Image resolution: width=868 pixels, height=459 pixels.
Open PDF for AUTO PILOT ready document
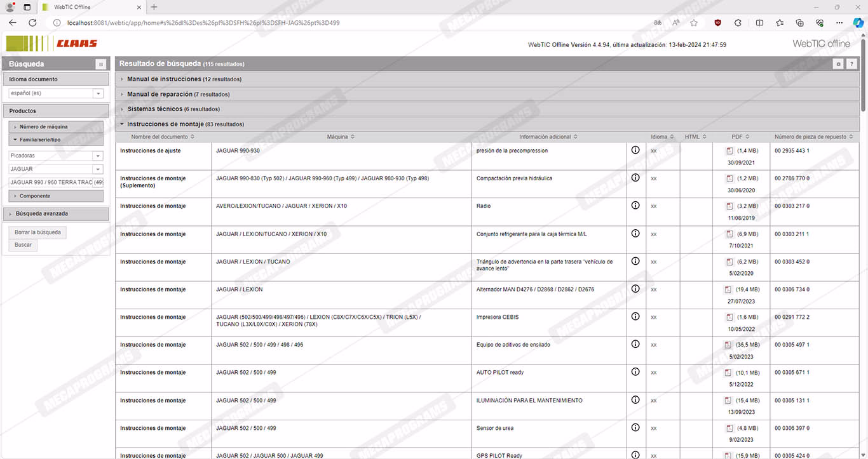[728, 373]
